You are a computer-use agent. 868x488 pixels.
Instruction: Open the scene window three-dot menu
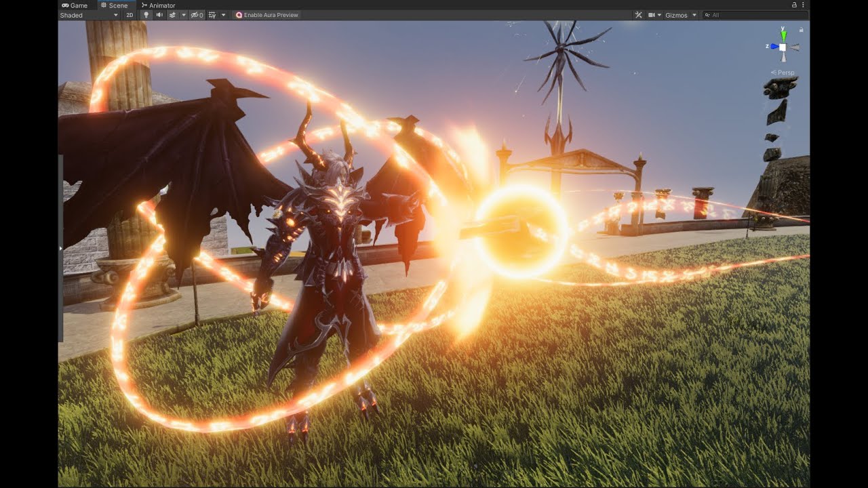tap(803, 5)
